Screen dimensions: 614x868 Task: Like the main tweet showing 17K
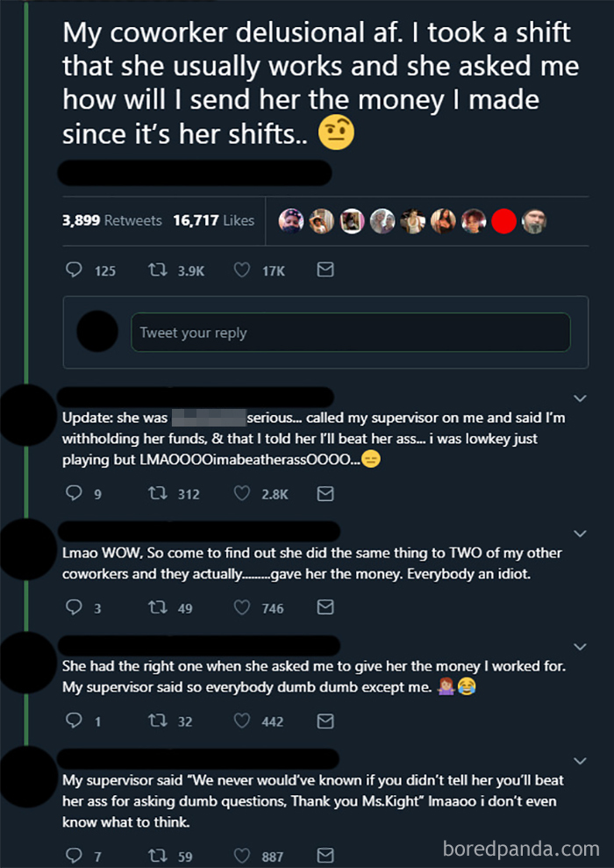(242, 270)
